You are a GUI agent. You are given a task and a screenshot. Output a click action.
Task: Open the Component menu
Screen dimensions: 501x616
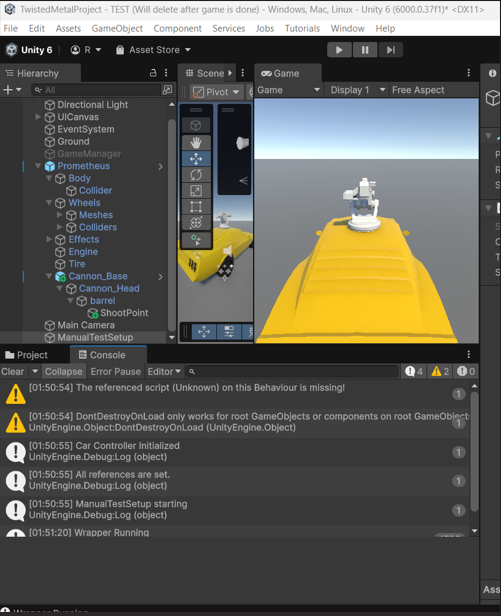(x=178, y=28)
